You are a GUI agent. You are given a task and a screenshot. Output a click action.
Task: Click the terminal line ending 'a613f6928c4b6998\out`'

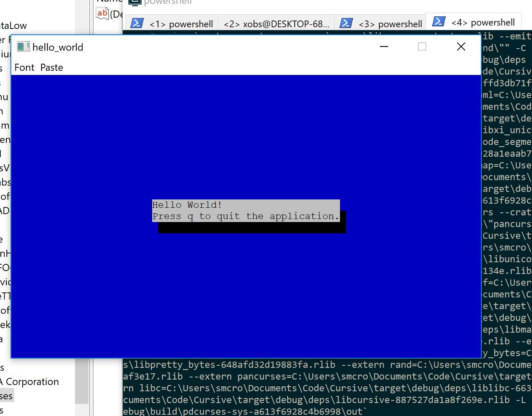pyautogui.click(x=245, y=411)
